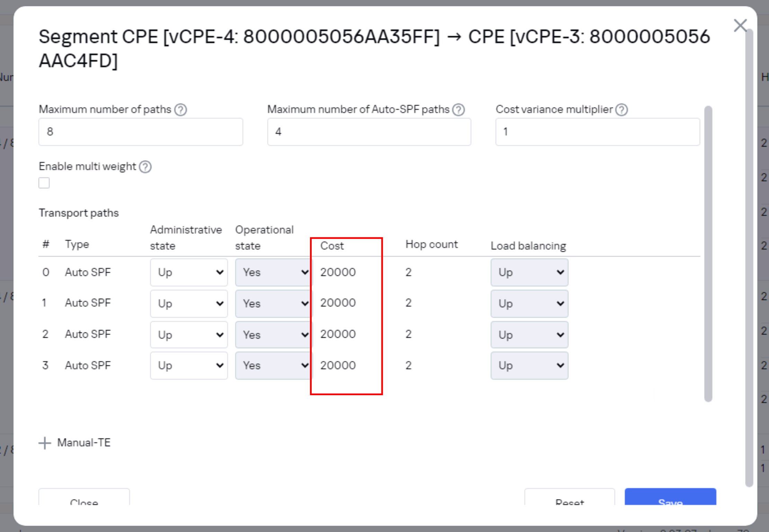This screenshot has width=769, height=532.
Task: Expand Load balancing dropdown for path 3
Action: [529, 366]
